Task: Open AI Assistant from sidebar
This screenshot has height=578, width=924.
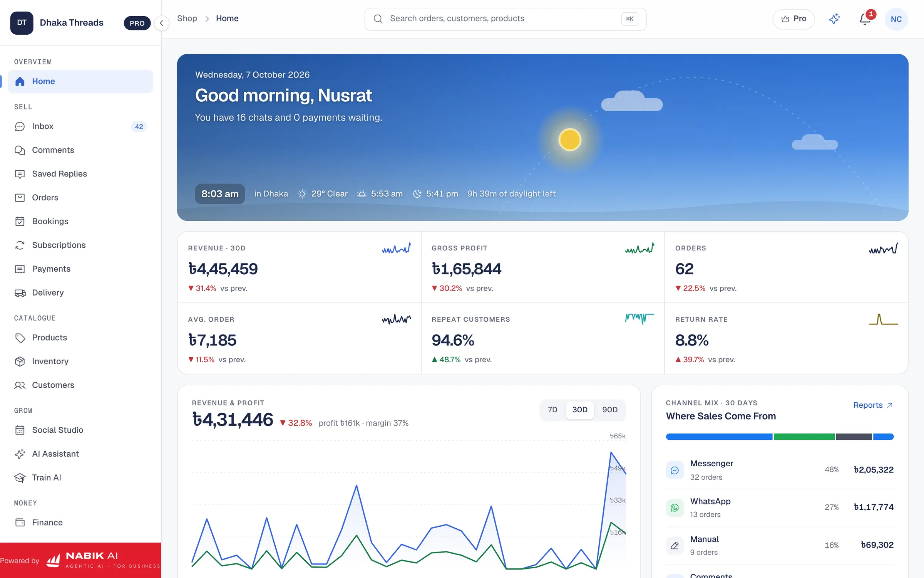Action: (80, 454)
